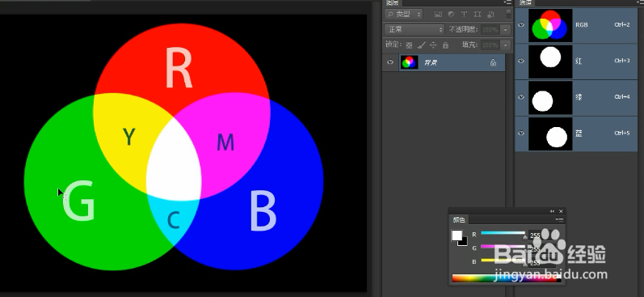Viewport: 644px width, 297px height.
Task: Select the 颜色 Color panel tab
Action: [459, 219]
